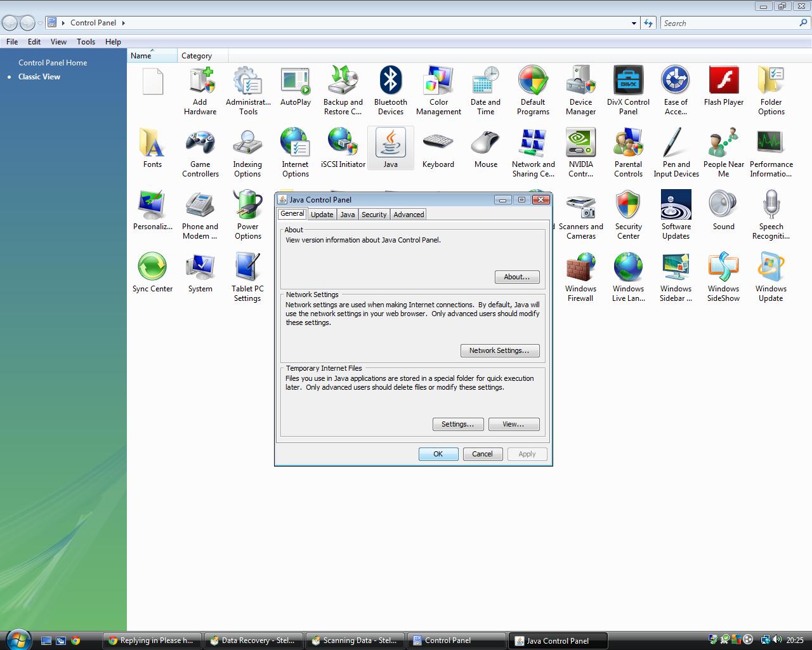The image size is (812, 650).
Task: Open Indexing Options icon
Action: click(247, 153)
